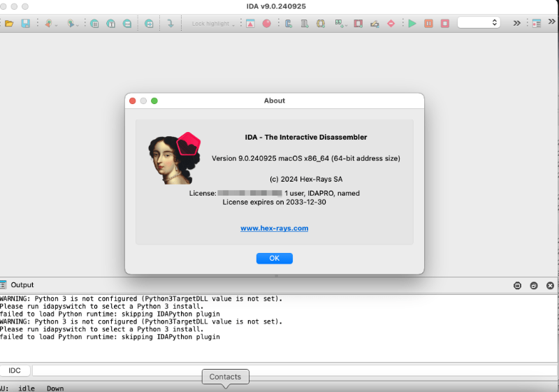Click the gray D data icon
This screenshot has width=559, height=392.
305,24
